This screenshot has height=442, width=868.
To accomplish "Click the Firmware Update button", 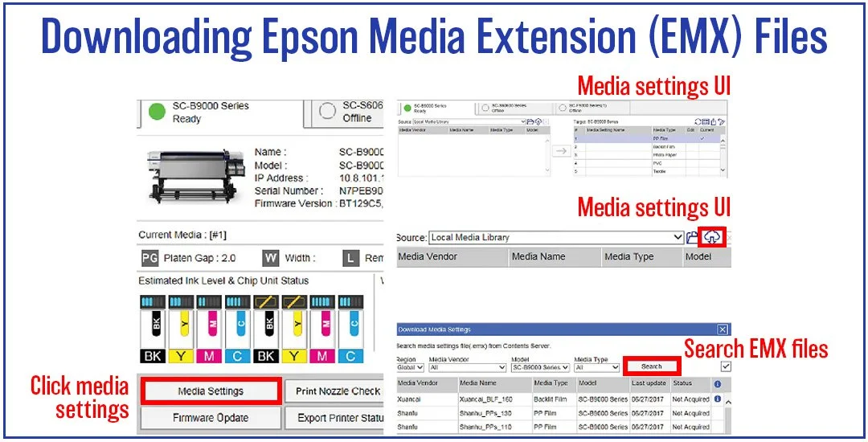I will (x=211, y=418).
